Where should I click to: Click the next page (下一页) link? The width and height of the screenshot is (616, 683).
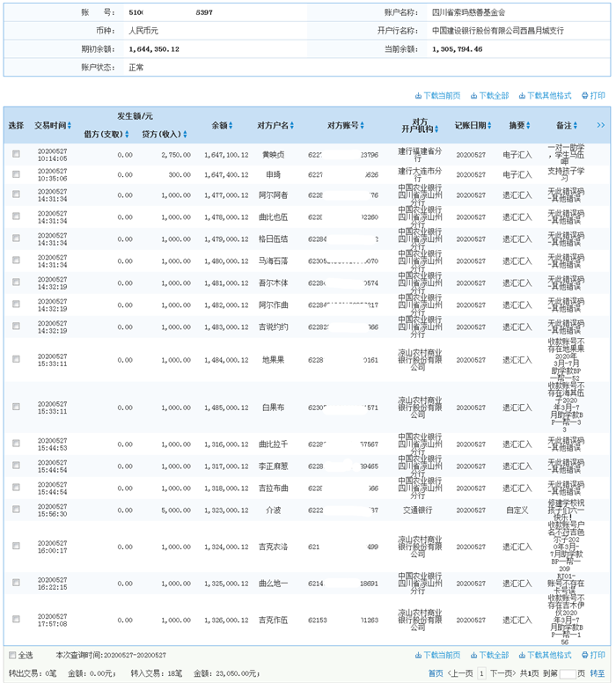(502, 673)
